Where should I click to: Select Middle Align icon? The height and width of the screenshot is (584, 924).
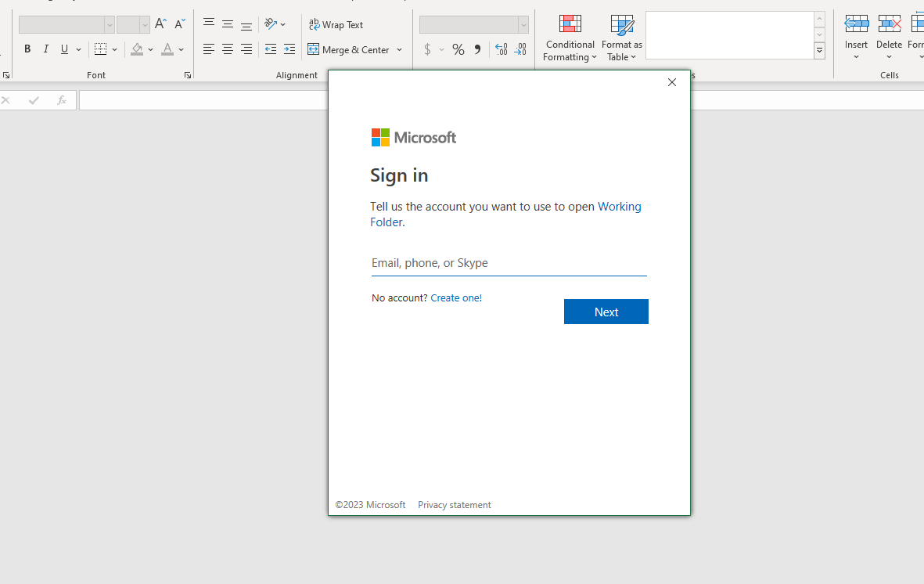228,24
